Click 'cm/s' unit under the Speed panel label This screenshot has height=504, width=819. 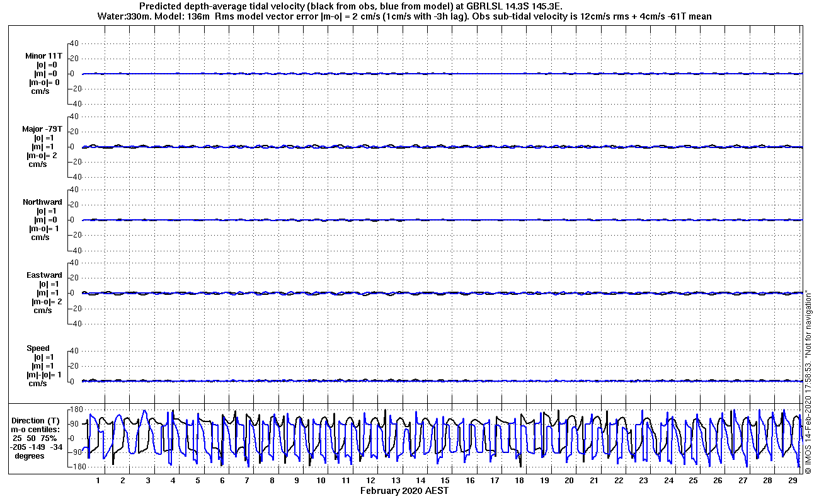(x=38, y=383)
